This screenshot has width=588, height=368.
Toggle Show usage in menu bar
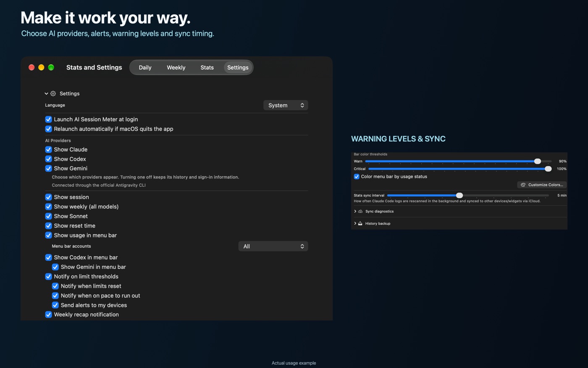pos(48,235)
